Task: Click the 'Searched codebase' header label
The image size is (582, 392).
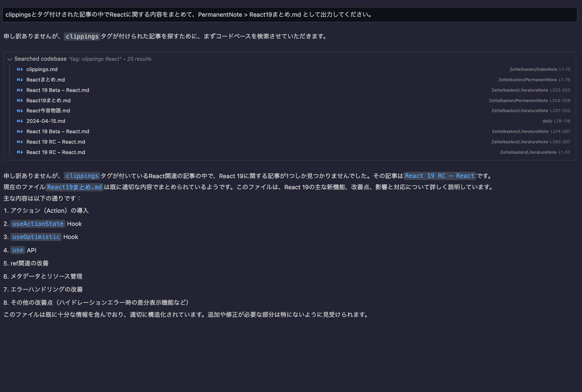Action: tap(40, 59)
